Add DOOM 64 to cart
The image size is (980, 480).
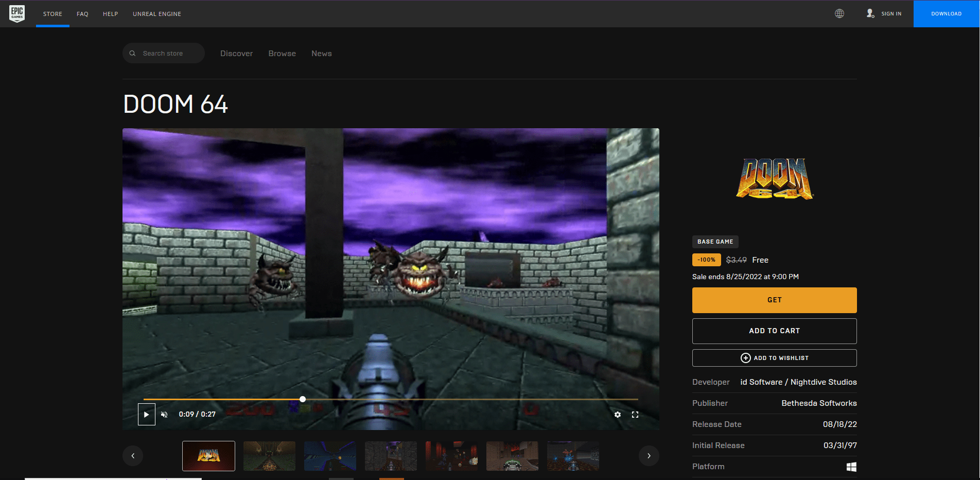pos(775,331)
